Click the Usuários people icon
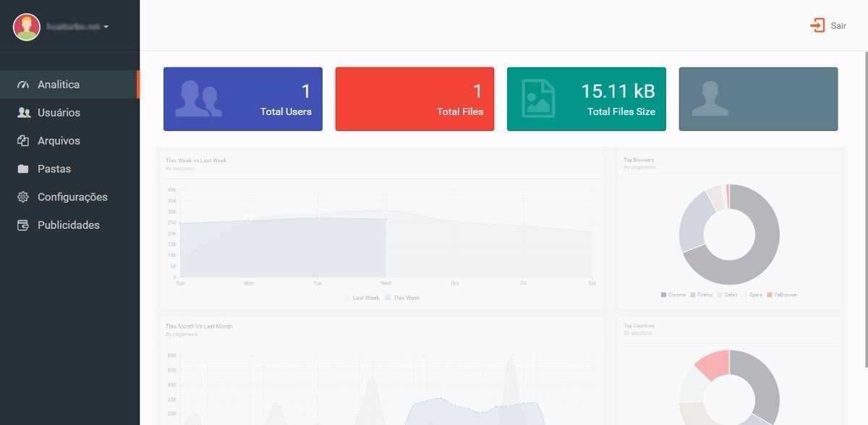Image resolution: width=868 pixels, height=425 pixels. click(x=23, y=113)
